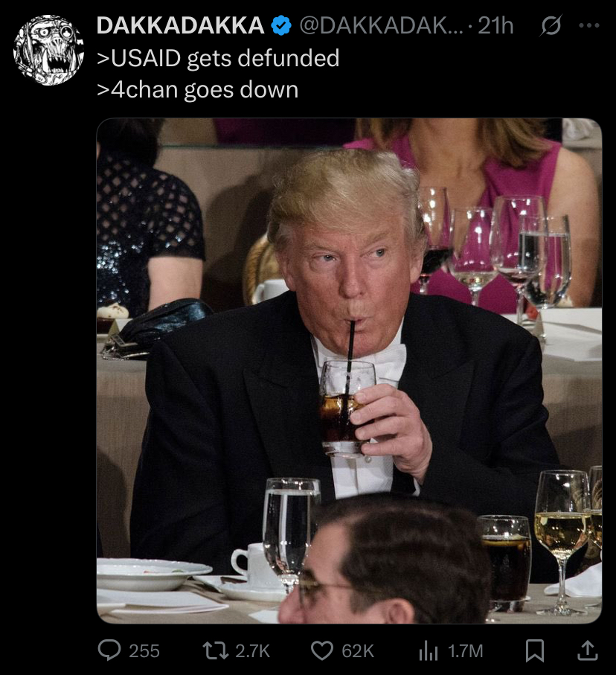Open the DAKKADAKKA display name link
This screenshot has height=675, width=616.
180,25
